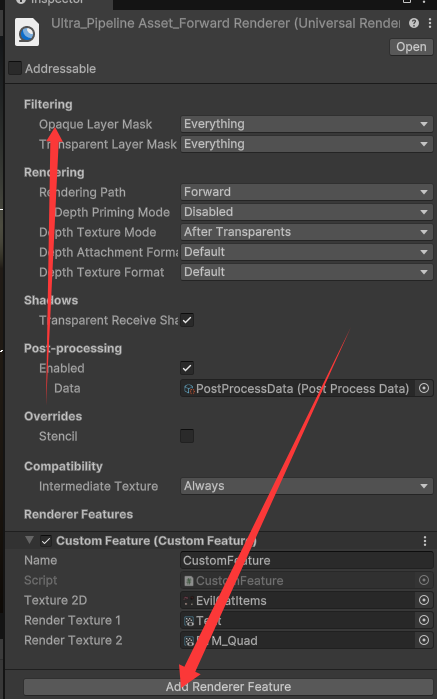The image size is (437, 699).
Task: Click the Renderer Features header label
Action: [x=78, y=514]
